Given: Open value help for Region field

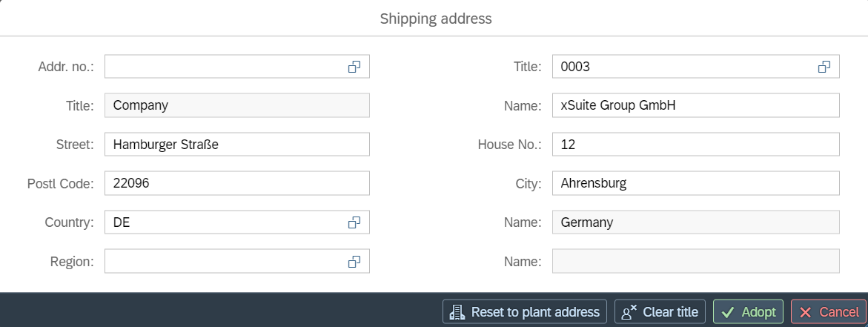Looking at the screenshot, I should (354, 261).
